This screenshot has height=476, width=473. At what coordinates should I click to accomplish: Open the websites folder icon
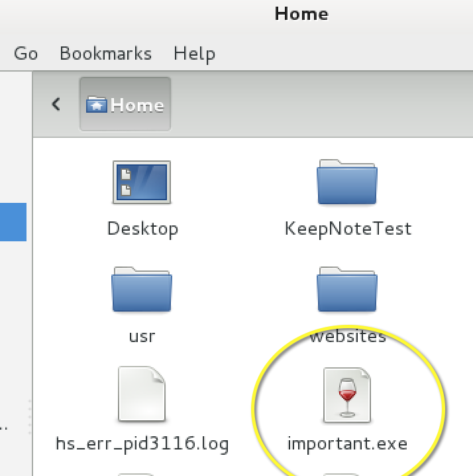click(347, 288)
